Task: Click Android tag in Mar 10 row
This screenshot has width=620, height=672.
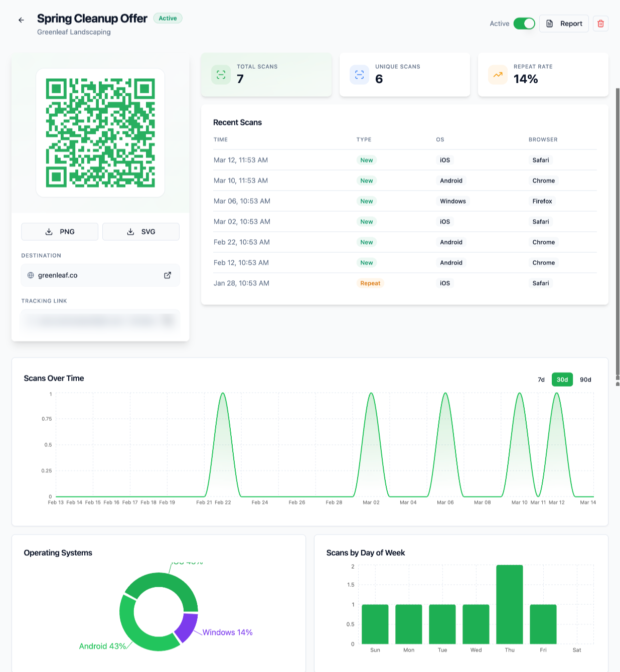Action: point(451,181)
